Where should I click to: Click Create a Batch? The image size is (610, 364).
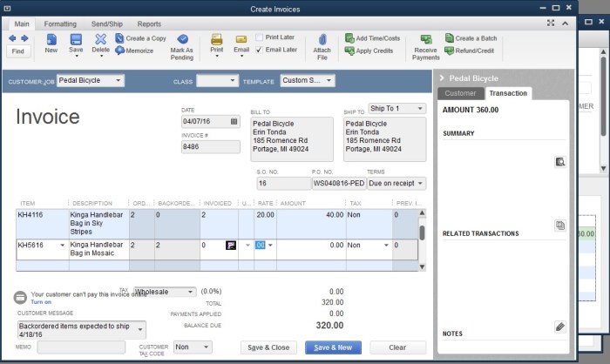pyautogui.click(x=471, y=38)
